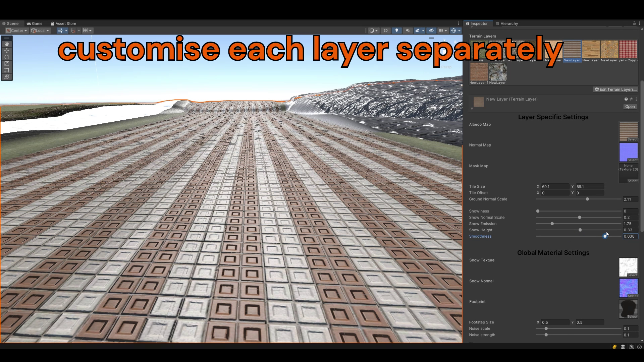Open snap increment dropdown arrow

(90, 31)
